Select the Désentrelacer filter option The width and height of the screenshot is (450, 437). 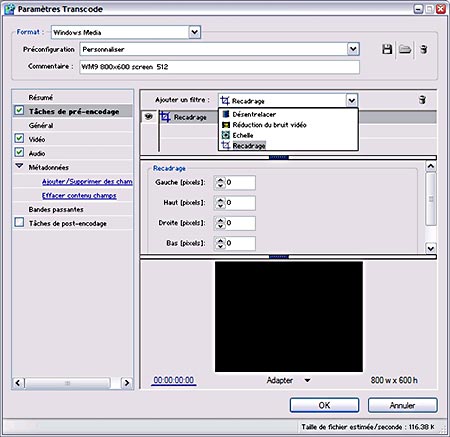point(254,114)
